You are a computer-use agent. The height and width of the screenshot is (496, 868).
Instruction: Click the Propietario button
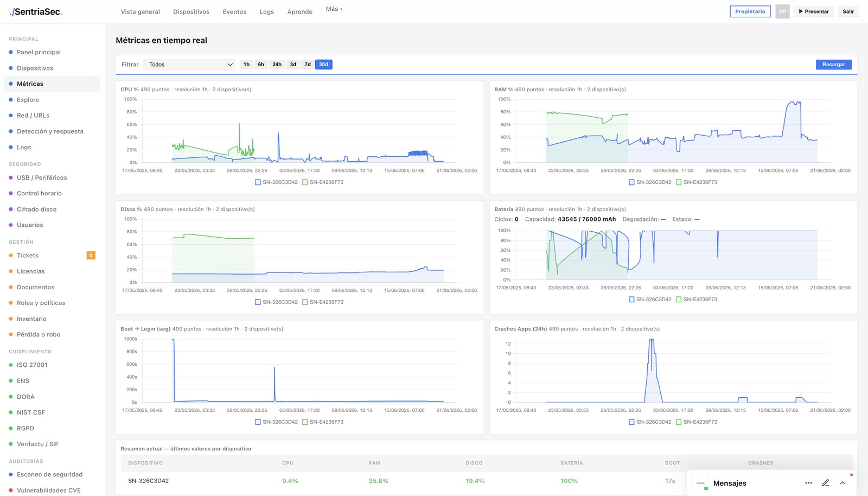750,11
